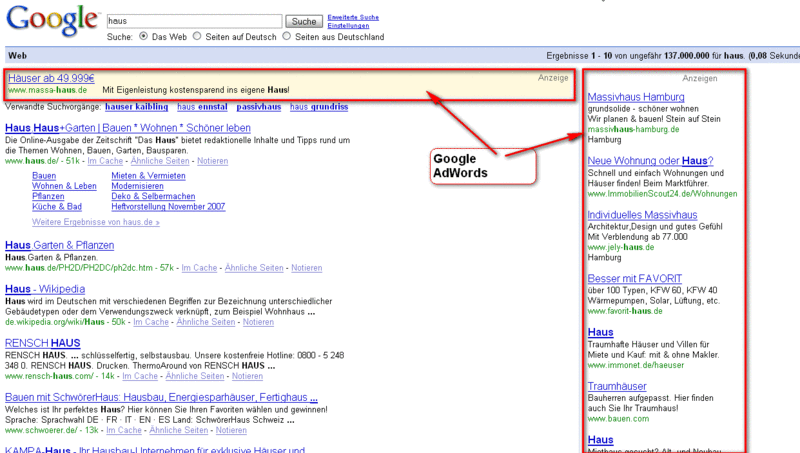Image resolution: width=800 pixels, height=453 pixels.
Task: Open 'Besser mit FAVORIT' sidebar ad
Action: [635, 279]
